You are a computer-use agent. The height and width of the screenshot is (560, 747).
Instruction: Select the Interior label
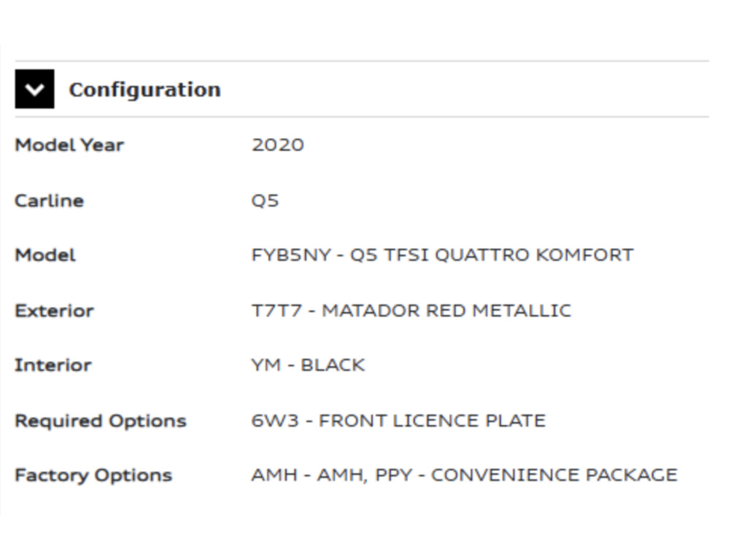click(x=53, y=365)
